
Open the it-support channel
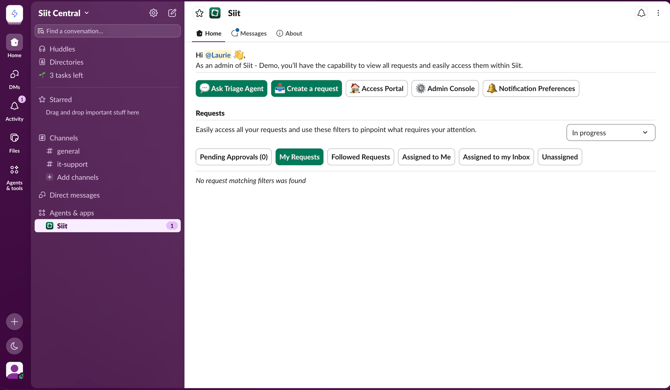pyautogui.click(x=72, y=164)
